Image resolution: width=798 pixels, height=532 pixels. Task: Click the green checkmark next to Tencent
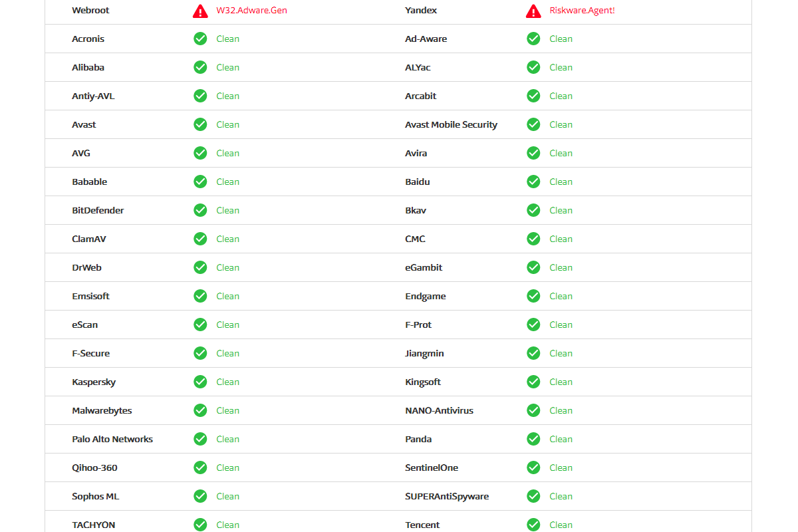(533, 525)
